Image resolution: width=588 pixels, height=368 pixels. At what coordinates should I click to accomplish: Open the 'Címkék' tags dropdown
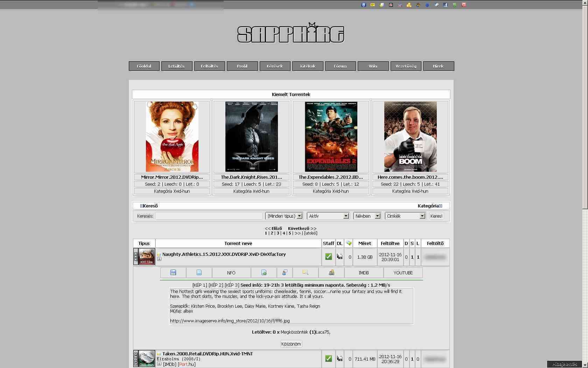pyautogui.click(x=405, y=216)
